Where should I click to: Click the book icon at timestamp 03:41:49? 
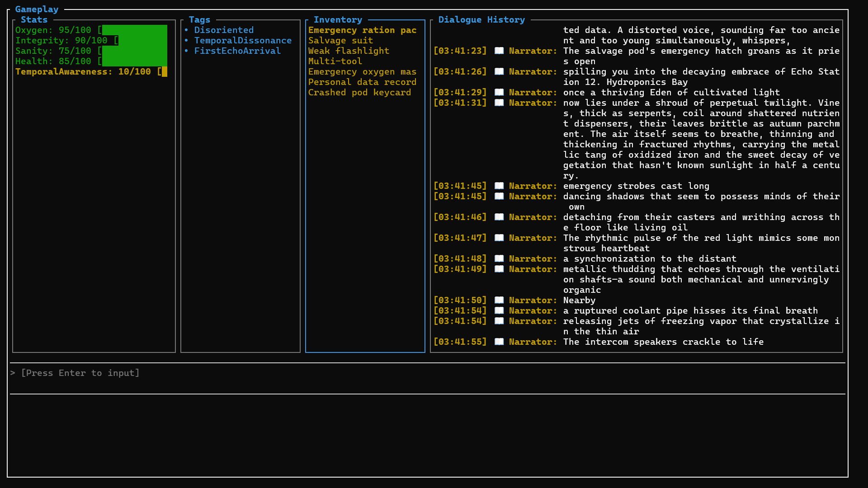[499, 269]
